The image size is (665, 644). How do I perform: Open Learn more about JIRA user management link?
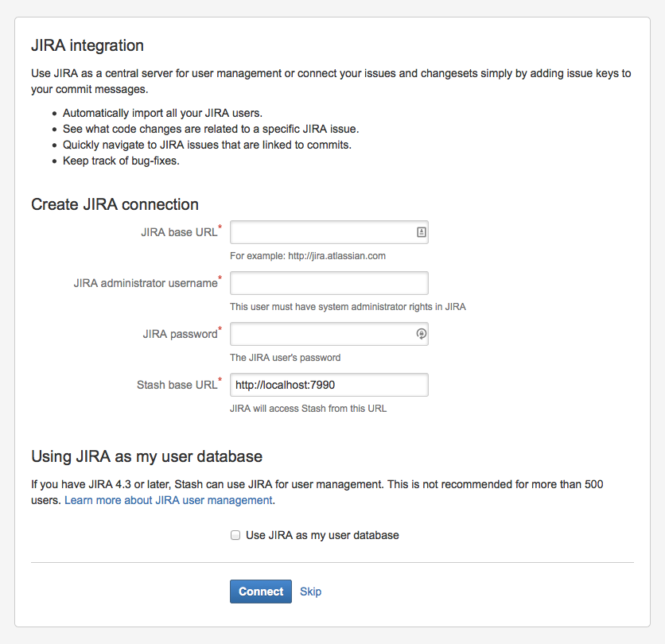click(169, 500)
